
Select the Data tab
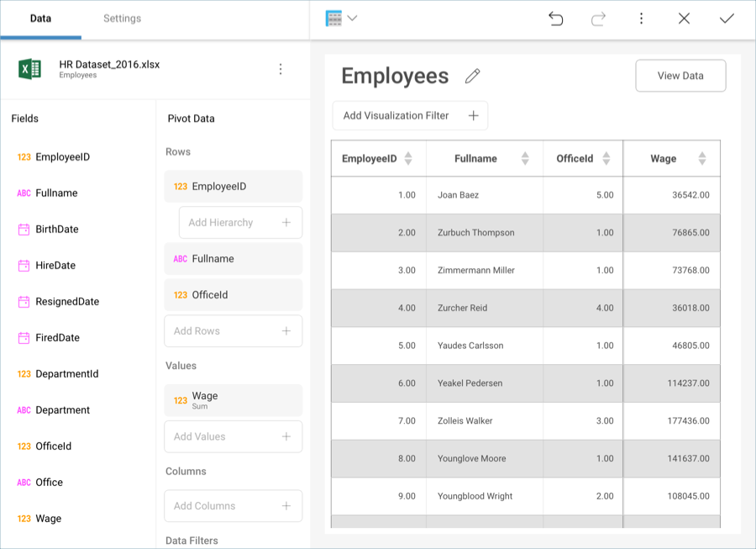(x=40, y=18)
